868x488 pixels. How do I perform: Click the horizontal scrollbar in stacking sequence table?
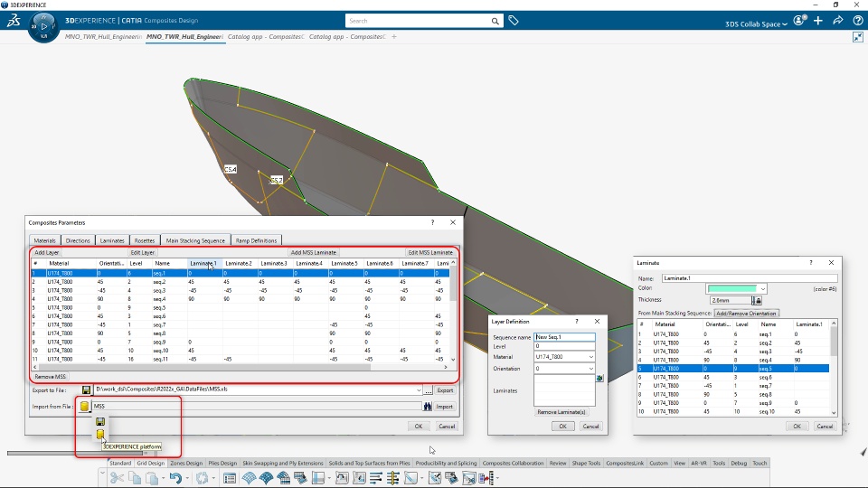205,367
